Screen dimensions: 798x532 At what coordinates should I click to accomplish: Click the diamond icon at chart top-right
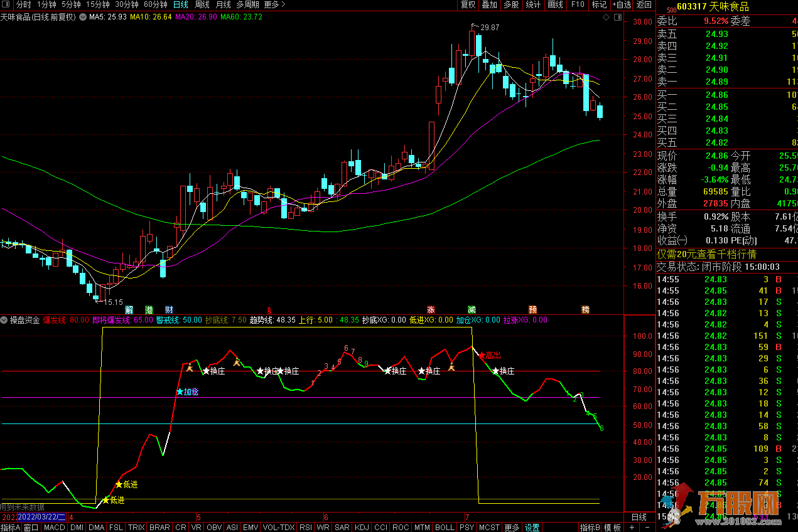(x=606, y=18)
